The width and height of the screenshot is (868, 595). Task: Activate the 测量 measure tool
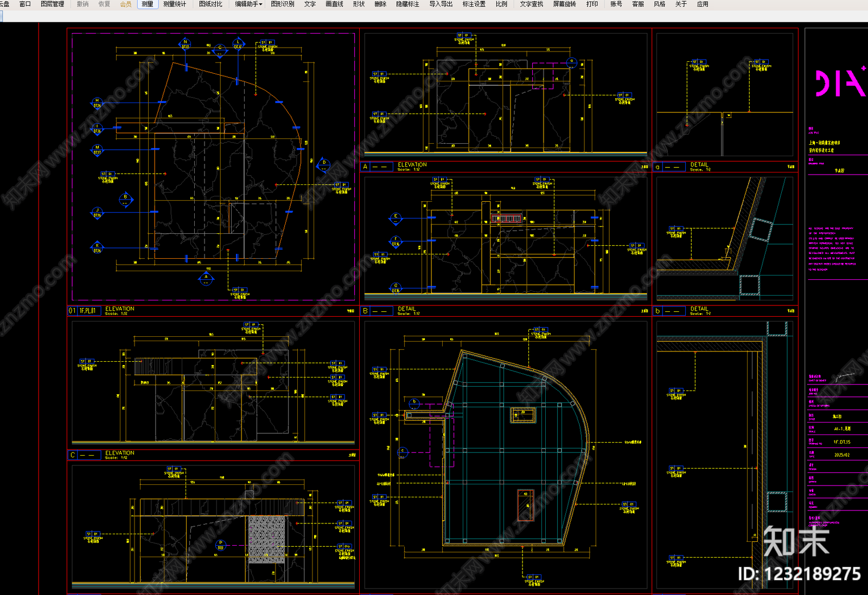pos(148,4)
